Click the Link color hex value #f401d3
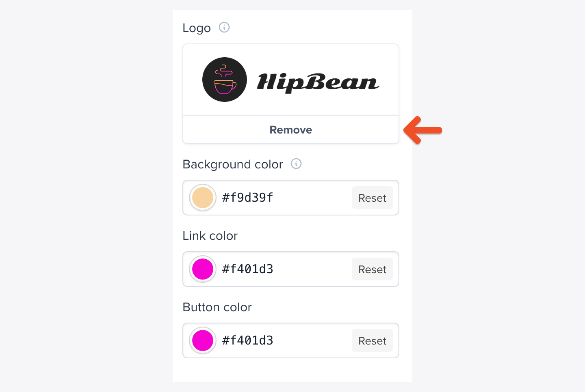This screenshot has height=392, width=585. pyautogui.click(x=247, y=269)
